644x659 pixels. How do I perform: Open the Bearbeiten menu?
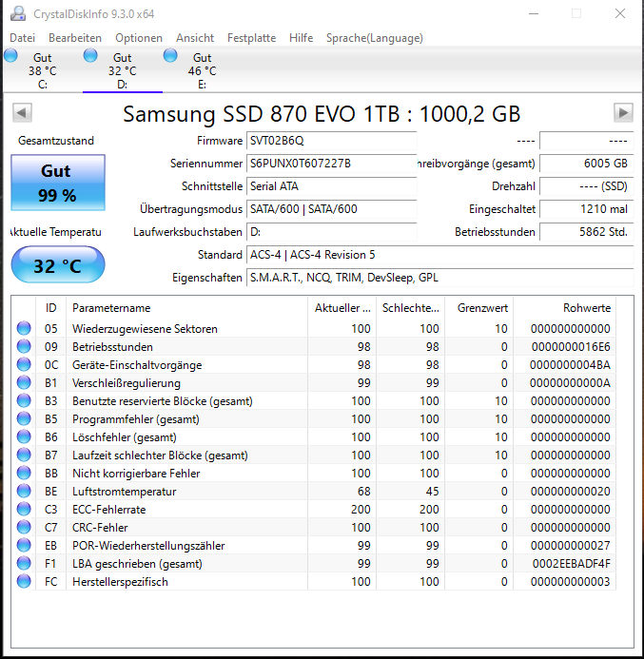[x=75, y=38]
